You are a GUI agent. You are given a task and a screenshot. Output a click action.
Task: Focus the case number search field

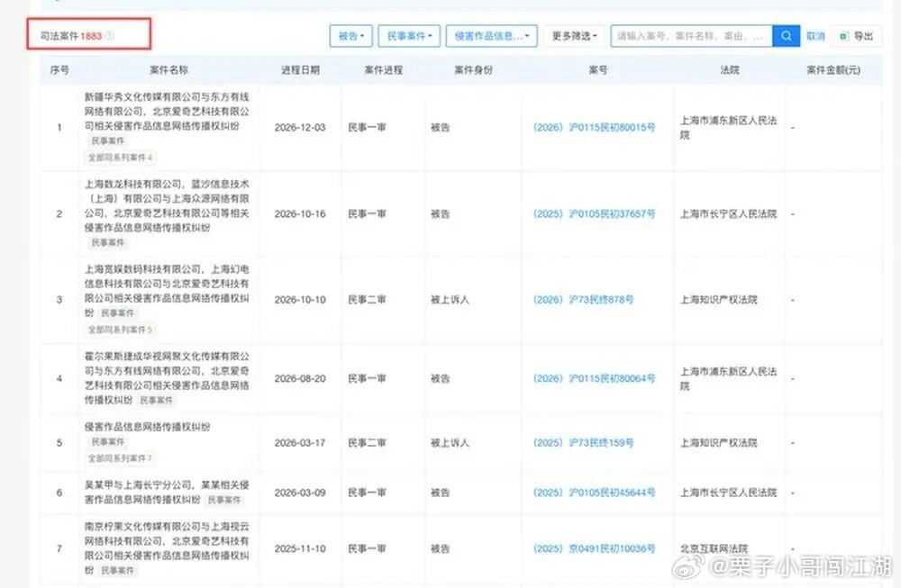tap(691, 36)
